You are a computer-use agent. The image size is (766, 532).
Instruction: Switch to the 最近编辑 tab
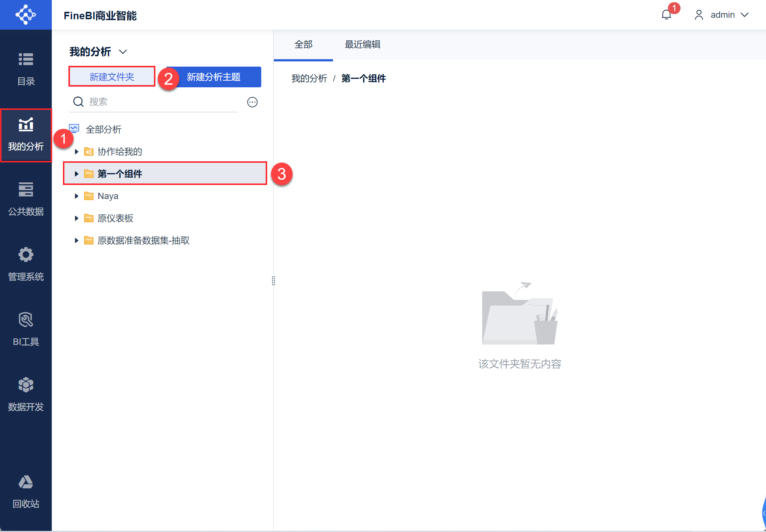point(363,45)
